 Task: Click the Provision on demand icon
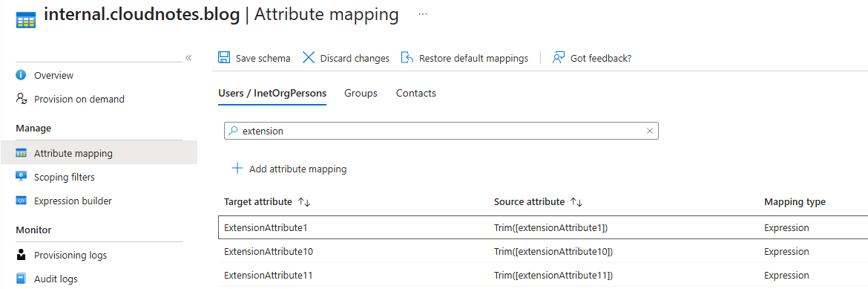click(22, 99)
